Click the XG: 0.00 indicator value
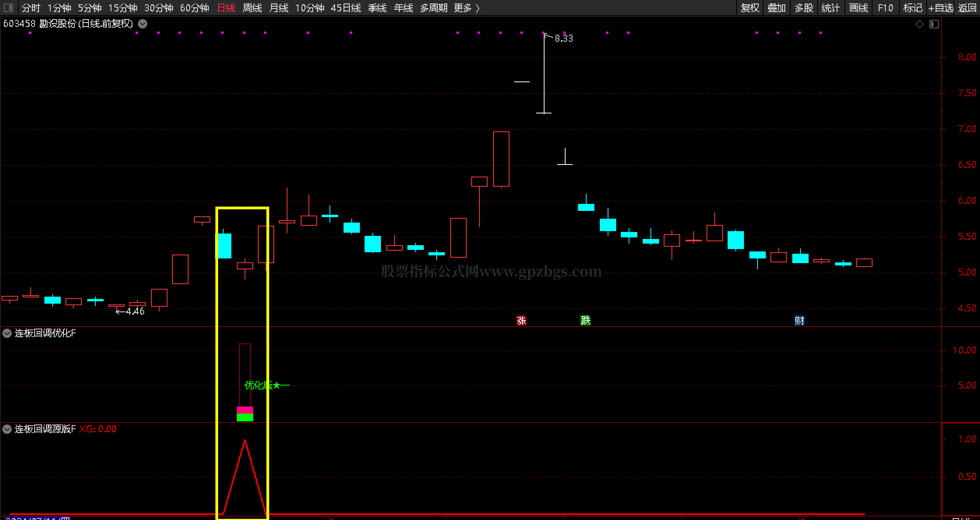 click(x=98, y=429)
